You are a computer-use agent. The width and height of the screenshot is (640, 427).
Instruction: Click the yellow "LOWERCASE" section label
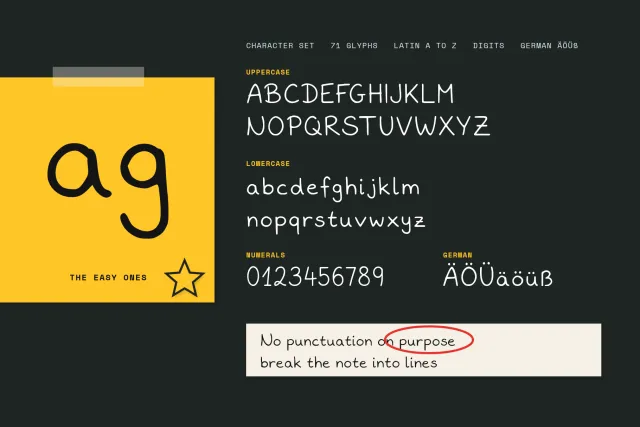(268, 164)
